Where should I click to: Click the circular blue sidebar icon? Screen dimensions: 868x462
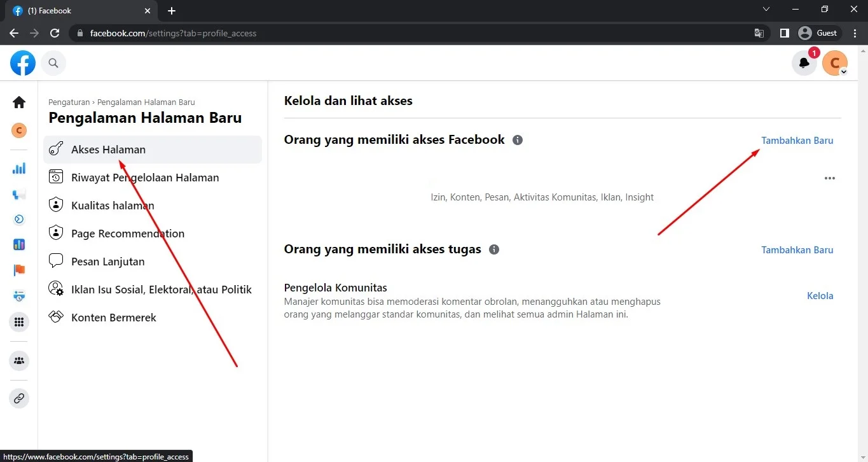[19, 220]
